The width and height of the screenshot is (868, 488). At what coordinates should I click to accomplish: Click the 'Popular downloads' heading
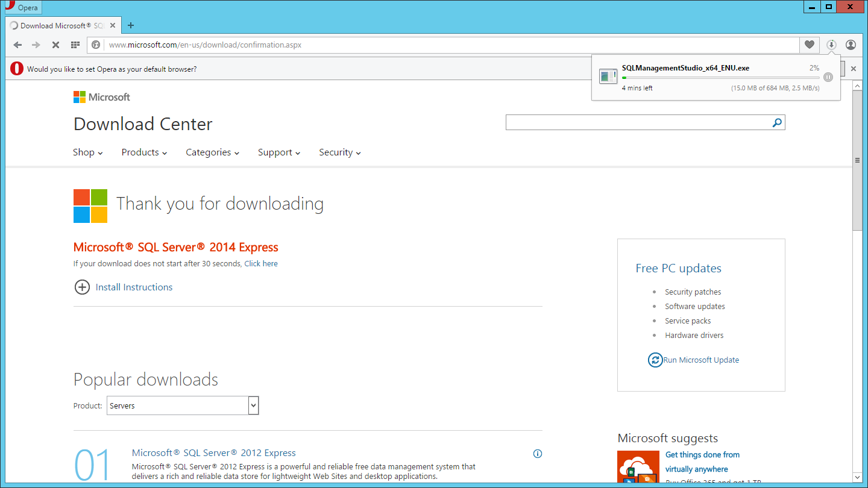(x=146, y=380)
